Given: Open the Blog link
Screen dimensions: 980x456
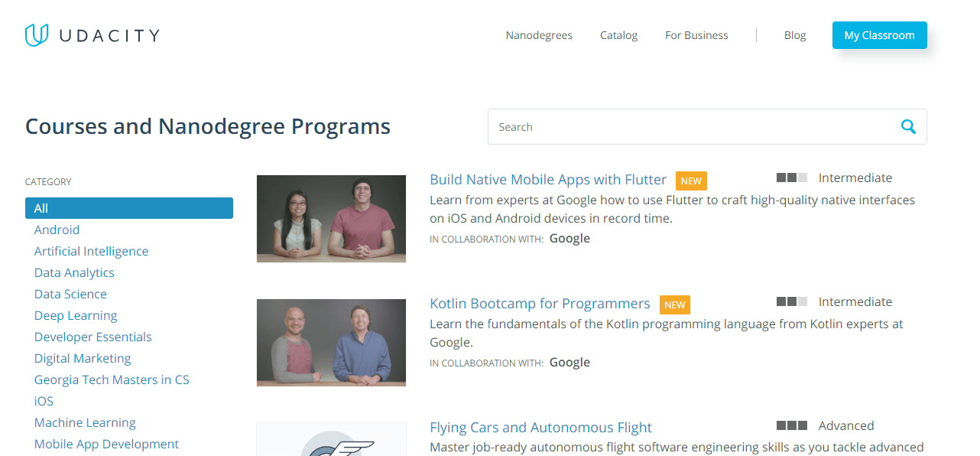Looking at the screenshot, I should 795,35.
